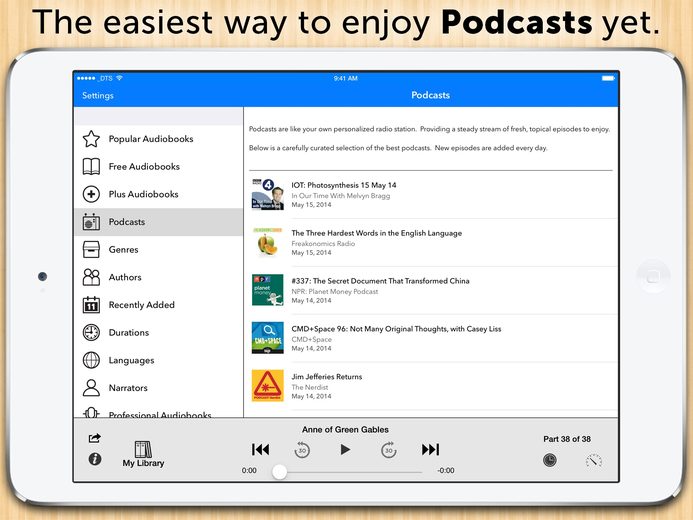Click the Authors people icon

[x=91, y=277]
